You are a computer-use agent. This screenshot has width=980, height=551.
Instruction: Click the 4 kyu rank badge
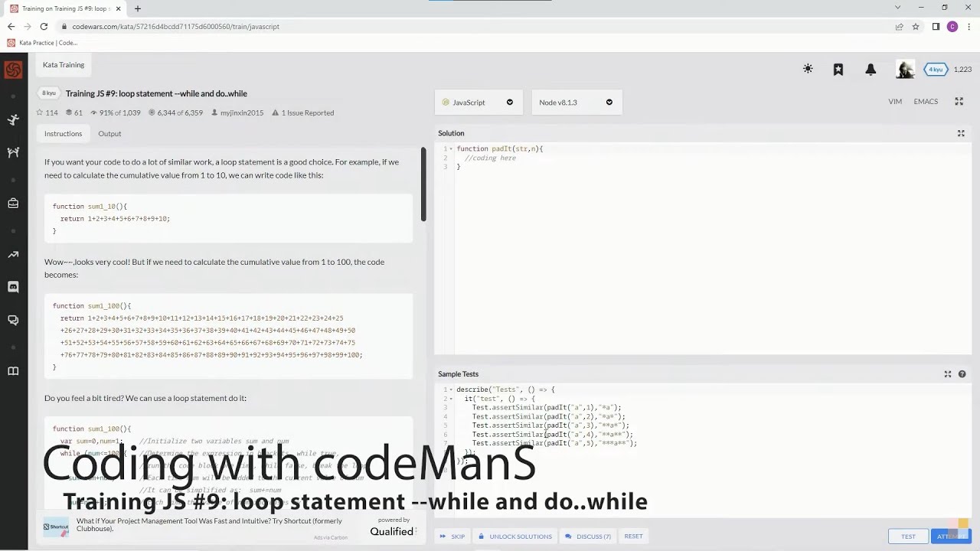point(936,69)
